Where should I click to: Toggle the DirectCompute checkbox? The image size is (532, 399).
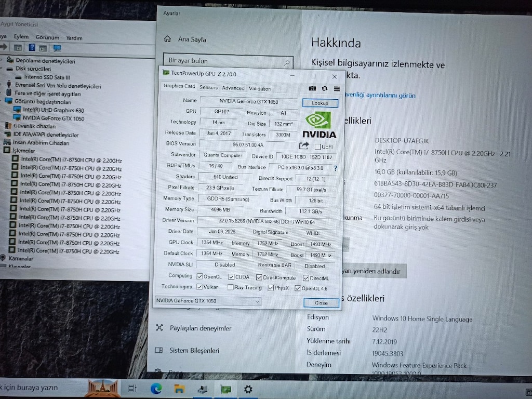(259, 277)
